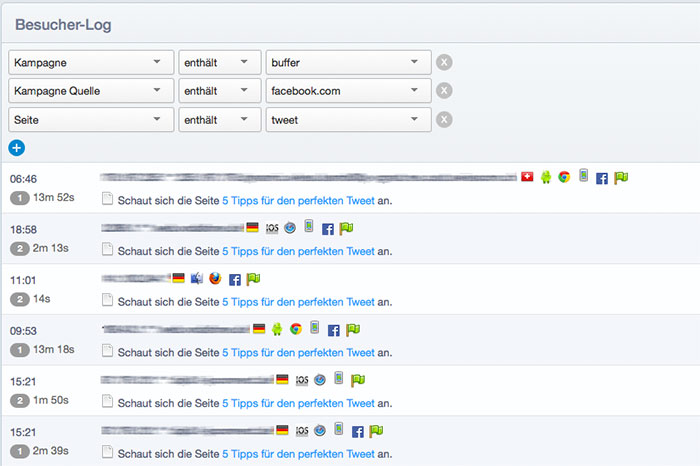Click the 18:58 visit time

(x=23, y=230)
